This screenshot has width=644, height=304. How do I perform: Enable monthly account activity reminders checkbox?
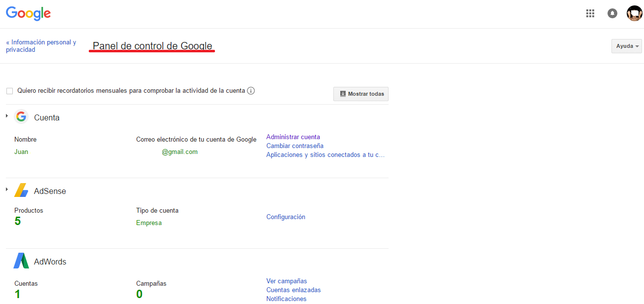tap(9, 91)
